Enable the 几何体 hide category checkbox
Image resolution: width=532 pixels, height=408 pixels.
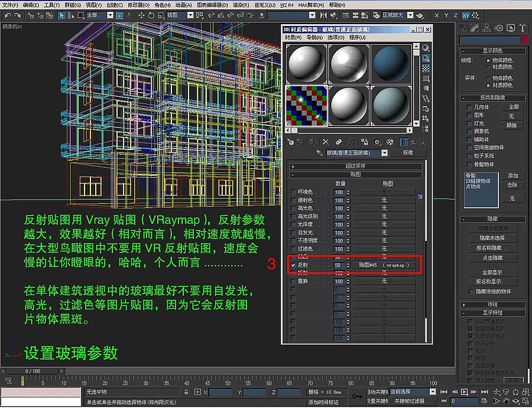pos(469,107)
